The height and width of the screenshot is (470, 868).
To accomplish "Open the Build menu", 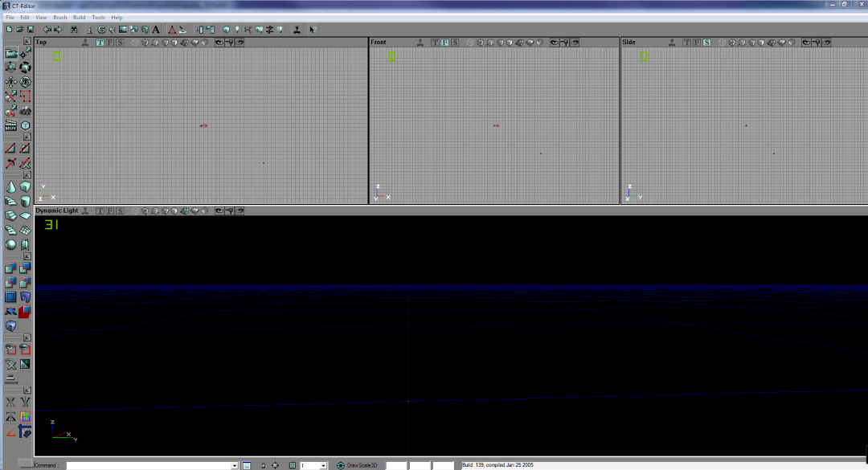I will click(79, 17).
